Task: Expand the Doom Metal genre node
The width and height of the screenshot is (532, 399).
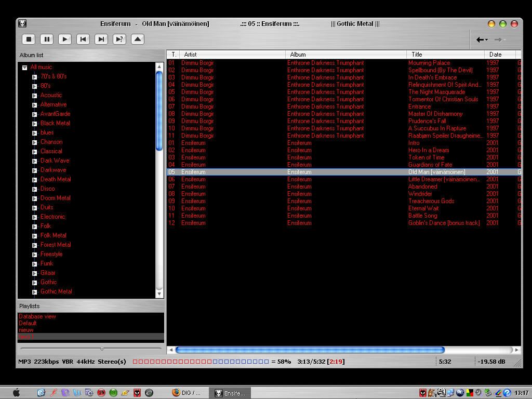Action: [x=35, y=198]
